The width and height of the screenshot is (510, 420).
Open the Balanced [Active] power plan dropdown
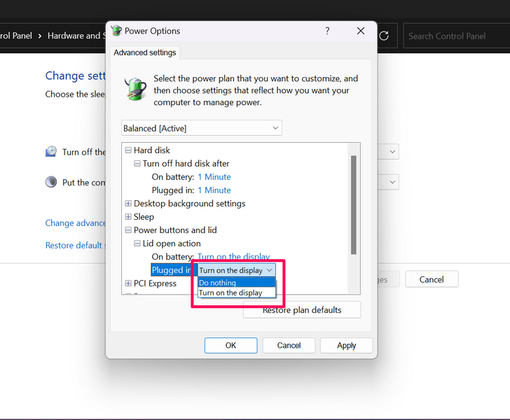(201, 128)
